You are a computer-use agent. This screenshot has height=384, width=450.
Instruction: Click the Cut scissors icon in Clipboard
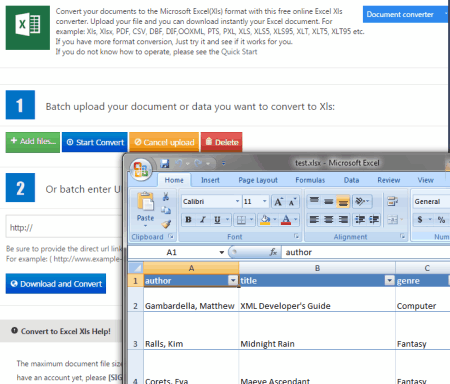[x=166, y=197]
